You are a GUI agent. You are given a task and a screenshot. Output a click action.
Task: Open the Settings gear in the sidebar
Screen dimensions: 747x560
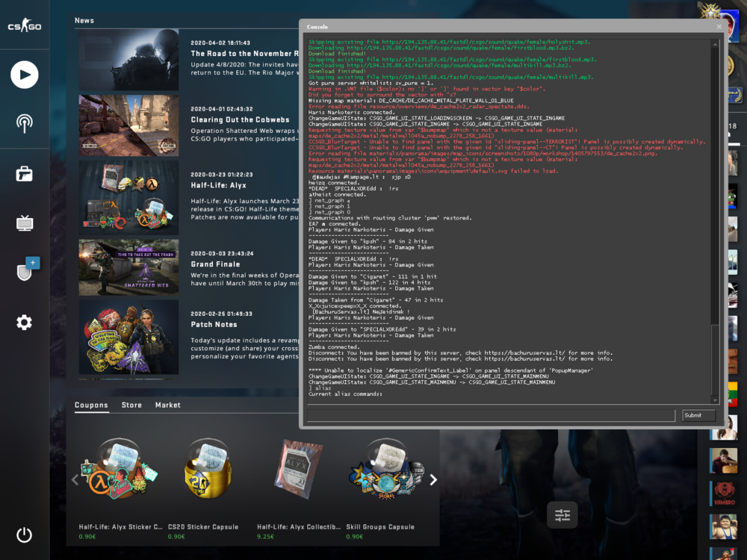pyautogui.click(x=24, y=323)
